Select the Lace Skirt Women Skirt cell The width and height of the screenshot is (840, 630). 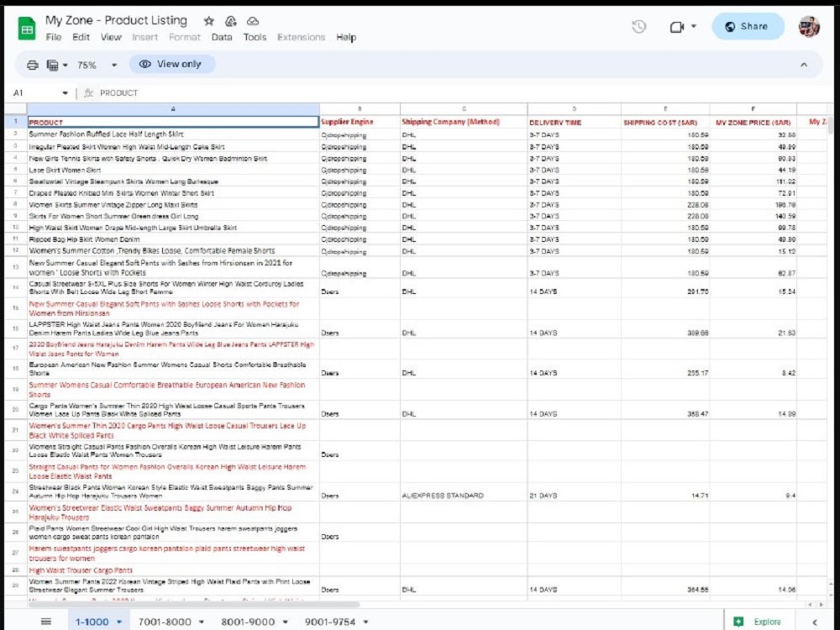[x=173, y=170]
